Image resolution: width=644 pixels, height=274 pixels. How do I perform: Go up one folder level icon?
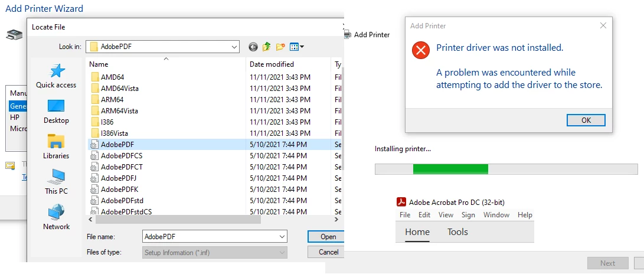tap(267, 47)
